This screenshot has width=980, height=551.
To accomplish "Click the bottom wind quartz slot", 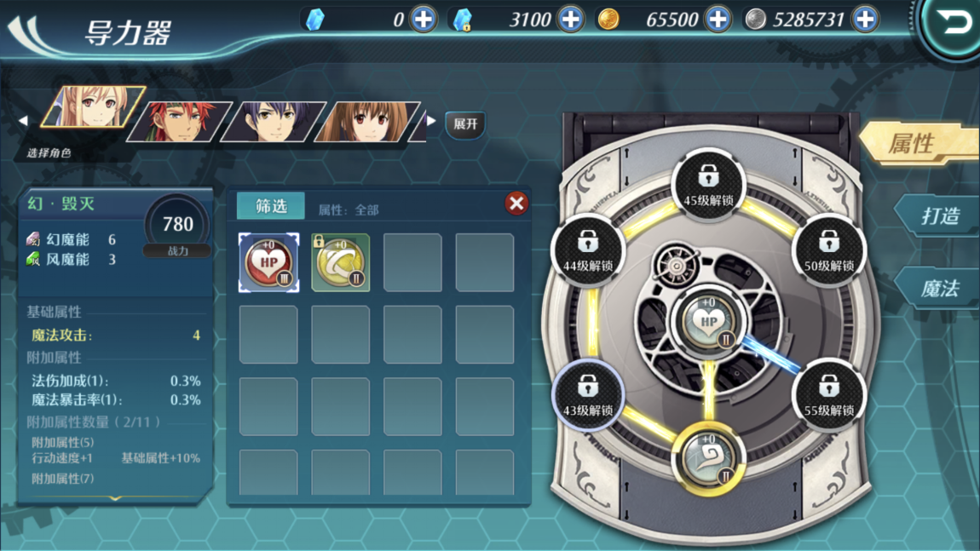I will [x=709, y=459].
